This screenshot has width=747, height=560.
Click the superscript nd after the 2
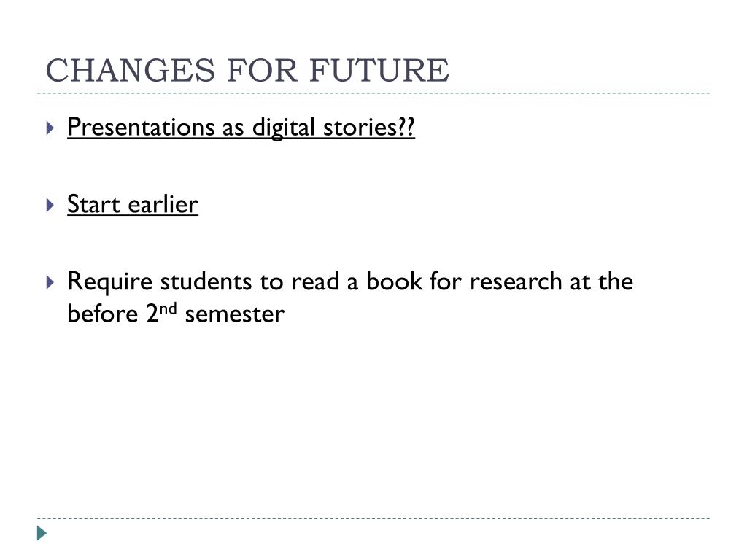click(168, 308)
